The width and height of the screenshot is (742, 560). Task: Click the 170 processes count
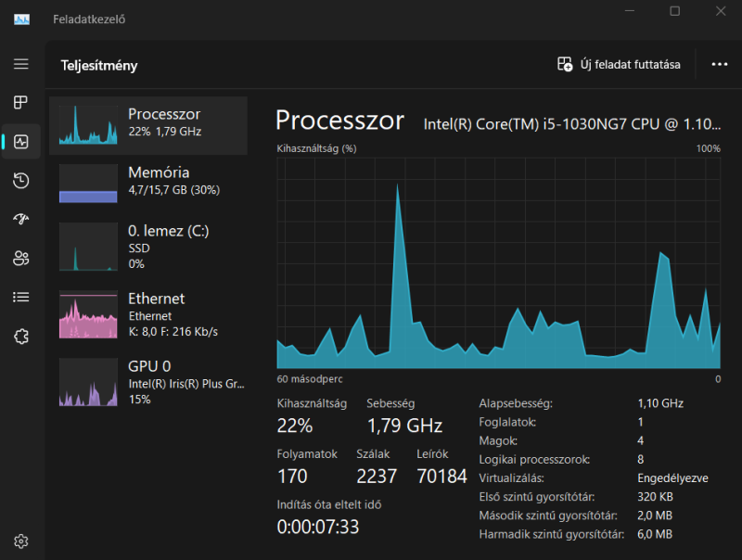click(x=292, y=477)
